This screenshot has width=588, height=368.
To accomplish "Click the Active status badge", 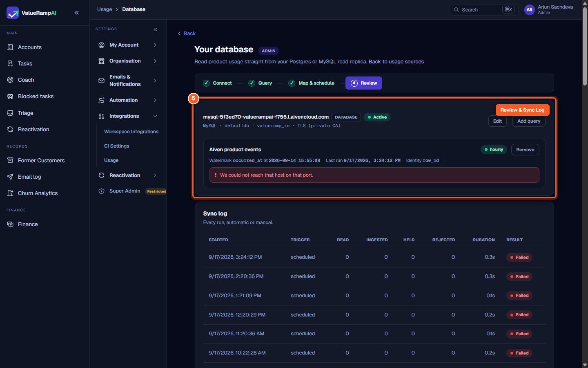I will 377,117.
